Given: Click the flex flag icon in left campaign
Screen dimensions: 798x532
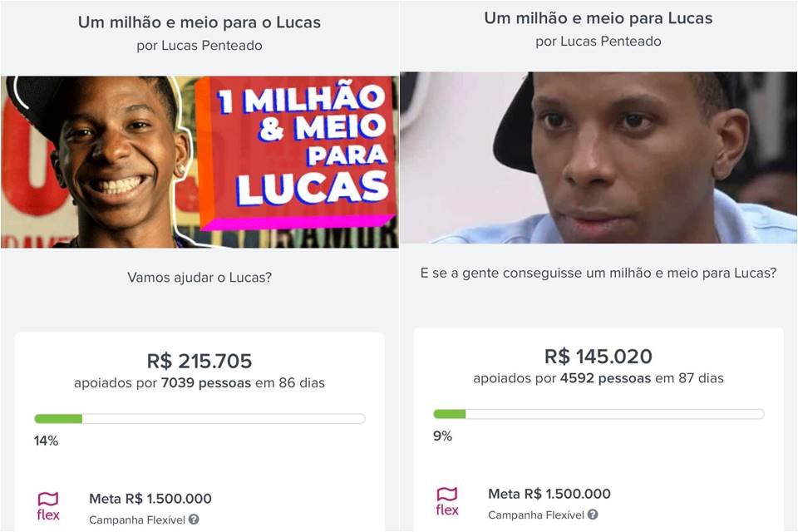Looking at the screenshot, I should pyautogui.click(x=48, y=506).
